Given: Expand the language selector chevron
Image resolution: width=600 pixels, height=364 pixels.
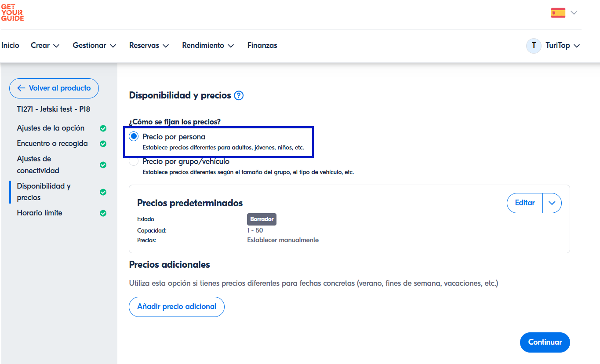Looking at the screenshot, I should [574, 13].
